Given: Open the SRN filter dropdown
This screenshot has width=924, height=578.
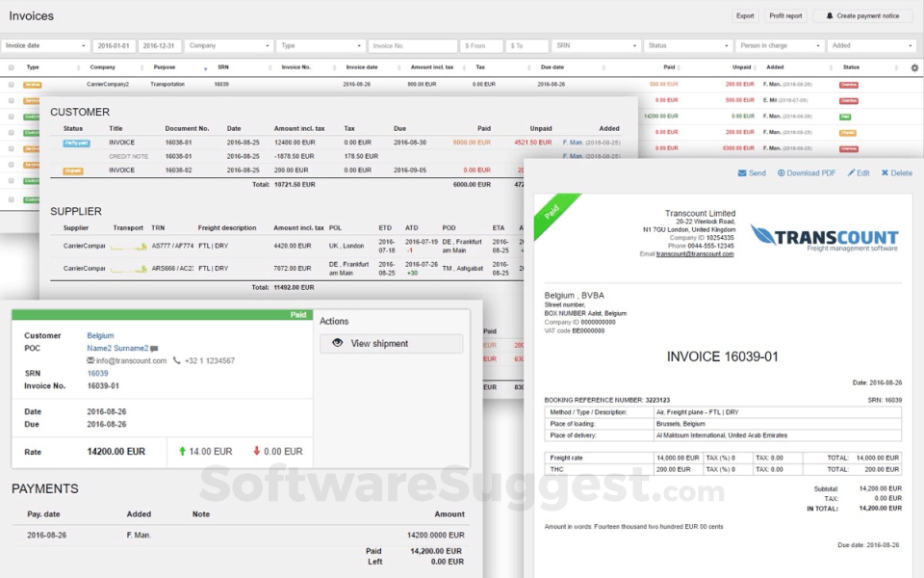Looking at the screenshot, I should (x=595, y=46).
